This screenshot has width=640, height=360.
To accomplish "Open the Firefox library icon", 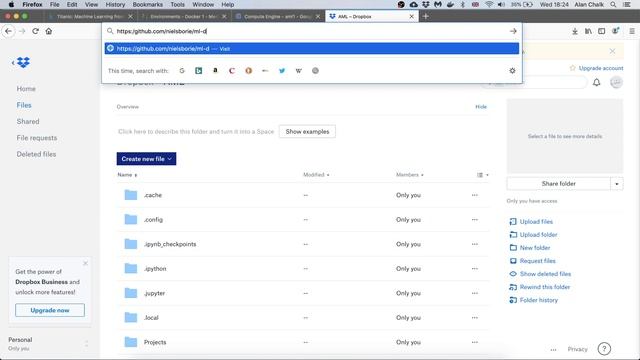I will pyautogui.click(x=588, y=31).
